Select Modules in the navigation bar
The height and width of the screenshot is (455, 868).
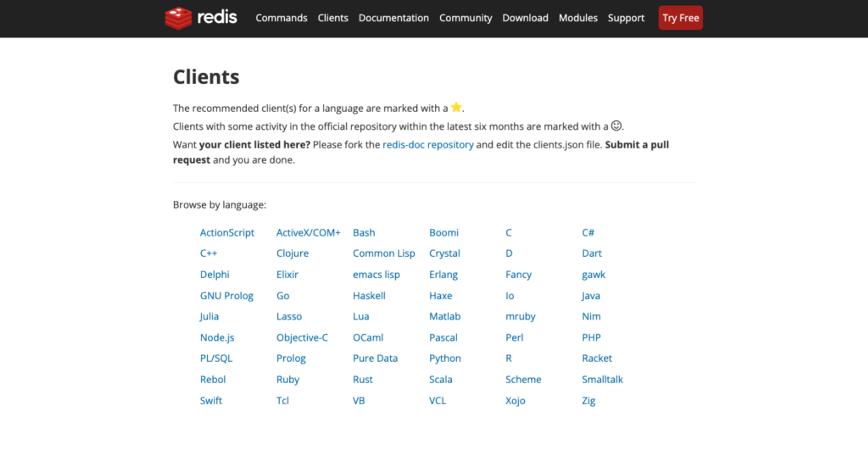(578, 18)
